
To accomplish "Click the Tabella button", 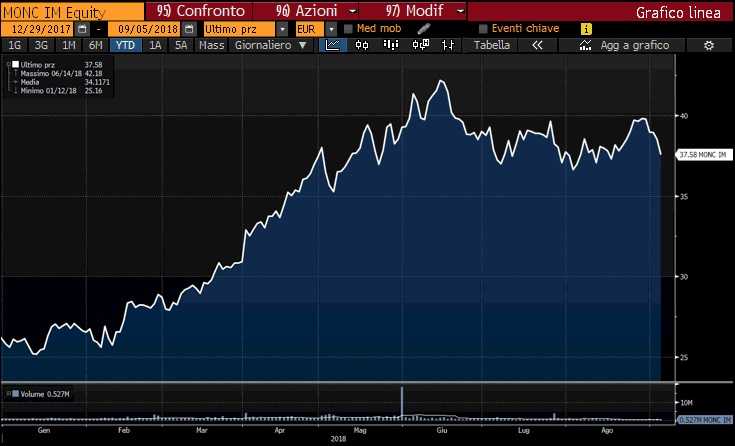I will (492, 45).
